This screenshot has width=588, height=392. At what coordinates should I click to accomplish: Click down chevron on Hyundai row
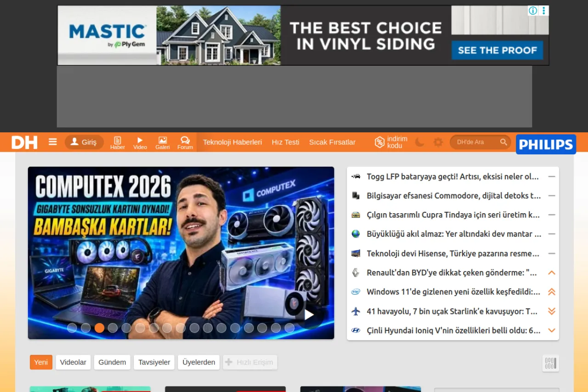coord(552,330)
